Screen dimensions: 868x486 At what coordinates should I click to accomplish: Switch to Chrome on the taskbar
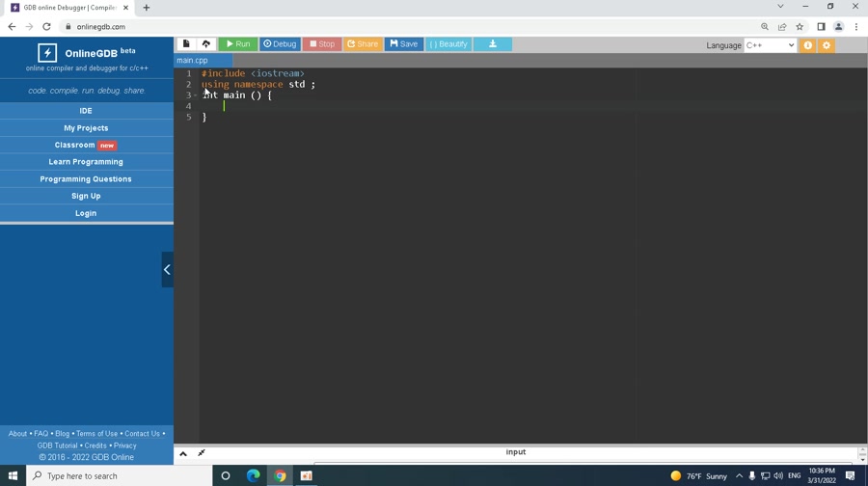click(x=280, y=475)
